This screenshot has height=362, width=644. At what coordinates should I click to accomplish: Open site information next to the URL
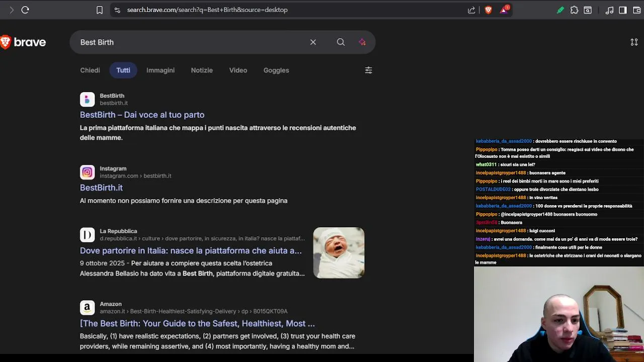coord(117,10)
